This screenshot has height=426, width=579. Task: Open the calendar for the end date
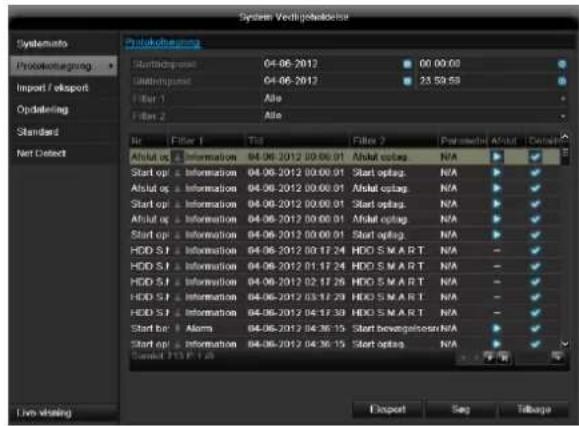[x=407, y=81]
